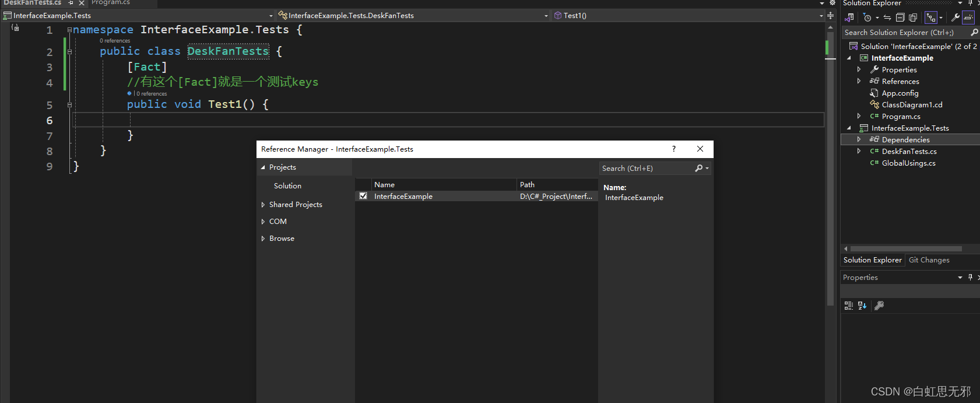Image resolution: width=980 pixels, height=403 pixels.
Task: Collapse All in Solution Explorer toolbar
Action: pos(900,17)
